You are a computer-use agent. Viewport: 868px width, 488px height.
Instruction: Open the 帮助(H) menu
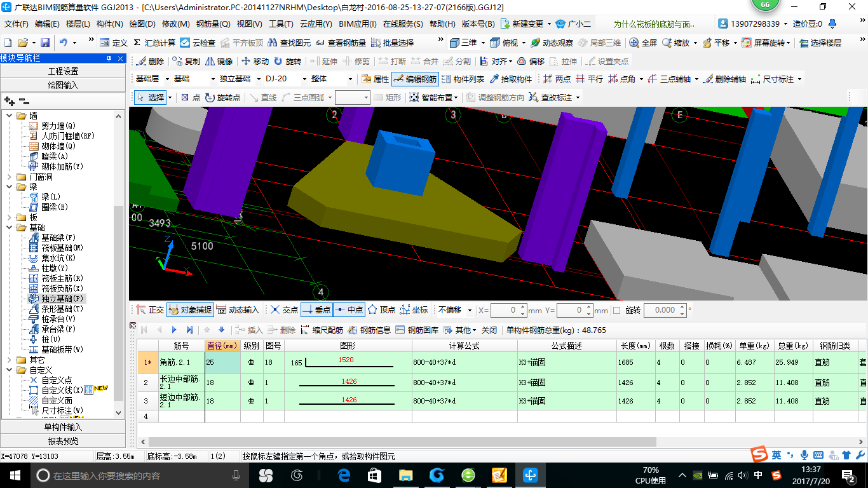coord(442,24)
